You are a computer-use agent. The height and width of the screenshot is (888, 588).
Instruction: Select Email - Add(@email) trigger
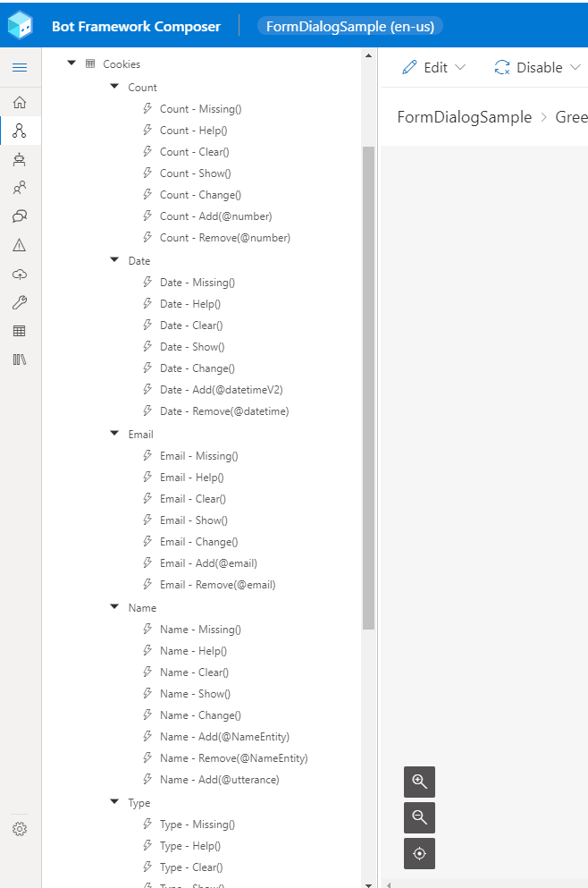208,562
